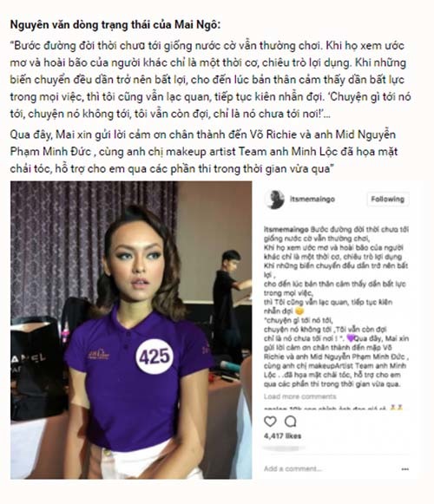Toggle the Following button

pyautogui.click(x=388, y=199)
